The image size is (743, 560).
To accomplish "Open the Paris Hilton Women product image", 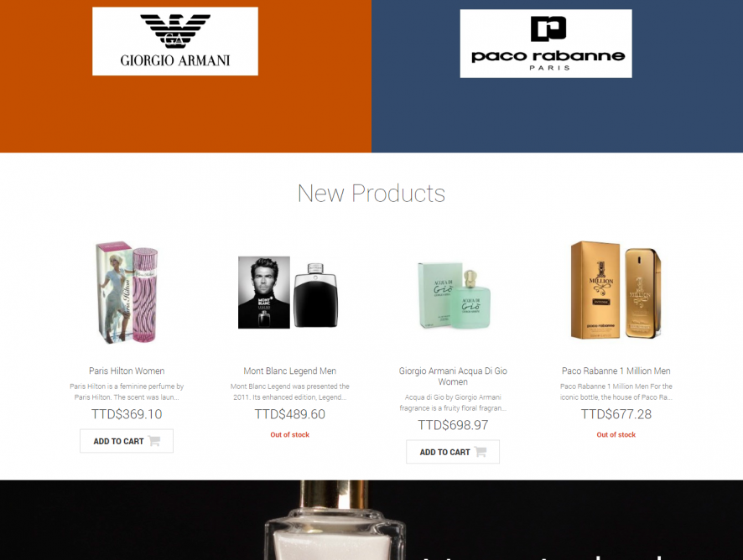I will (x=127, y=293).
